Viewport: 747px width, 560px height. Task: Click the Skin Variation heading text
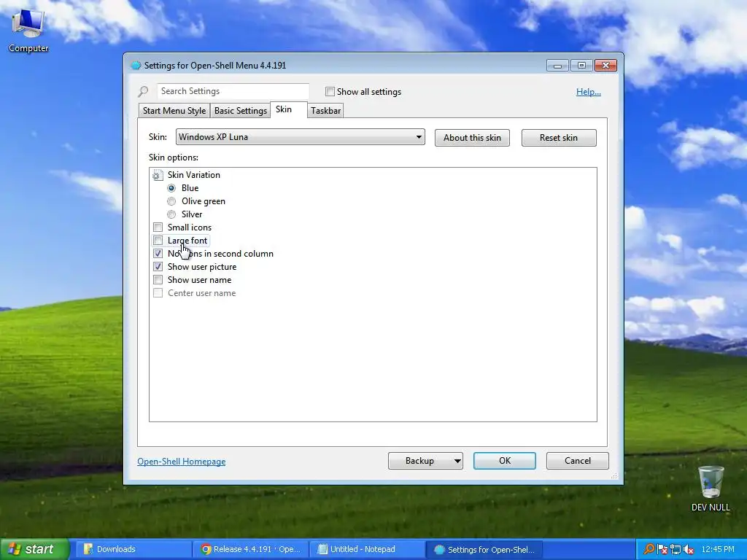coord(194,175)
